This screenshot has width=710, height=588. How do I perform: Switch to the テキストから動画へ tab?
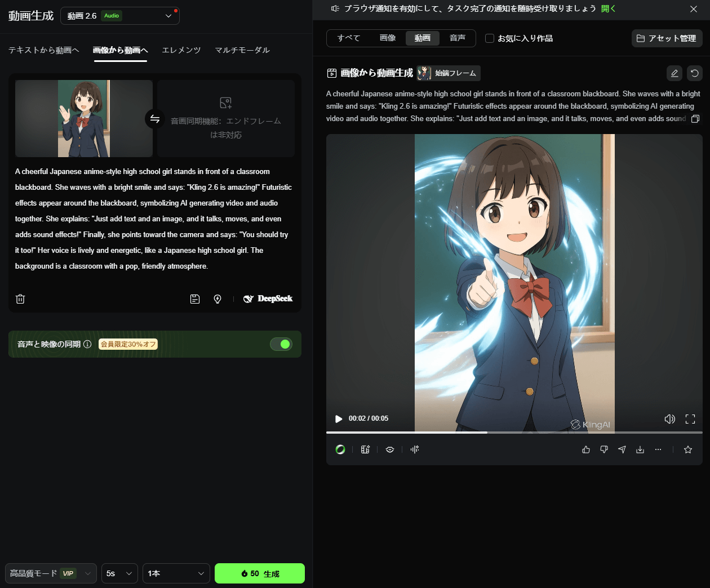[44, 50]
